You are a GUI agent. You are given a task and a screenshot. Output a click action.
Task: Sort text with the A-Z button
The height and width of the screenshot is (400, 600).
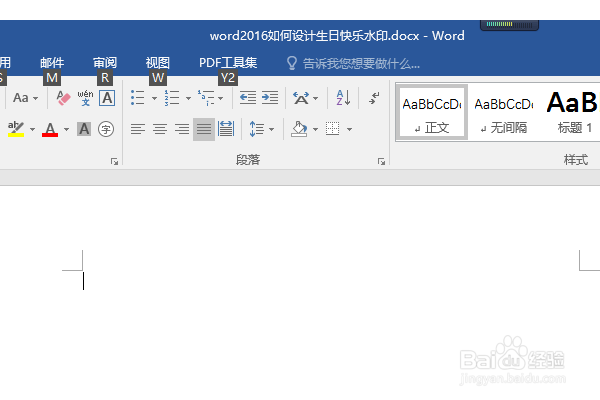tap(343, 98)
